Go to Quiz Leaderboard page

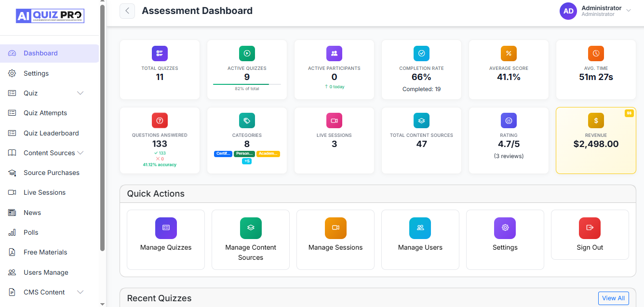(49, 133)
